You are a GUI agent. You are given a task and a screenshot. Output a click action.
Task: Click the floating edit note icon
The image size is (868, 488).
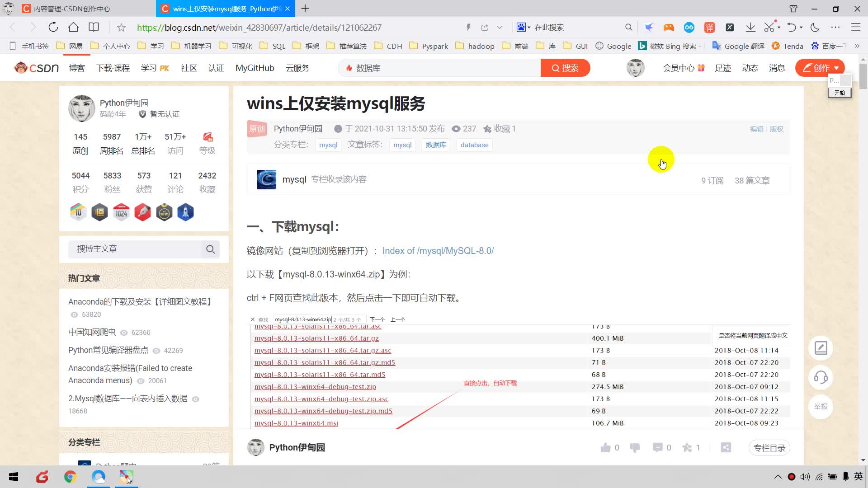coord(821,348)
